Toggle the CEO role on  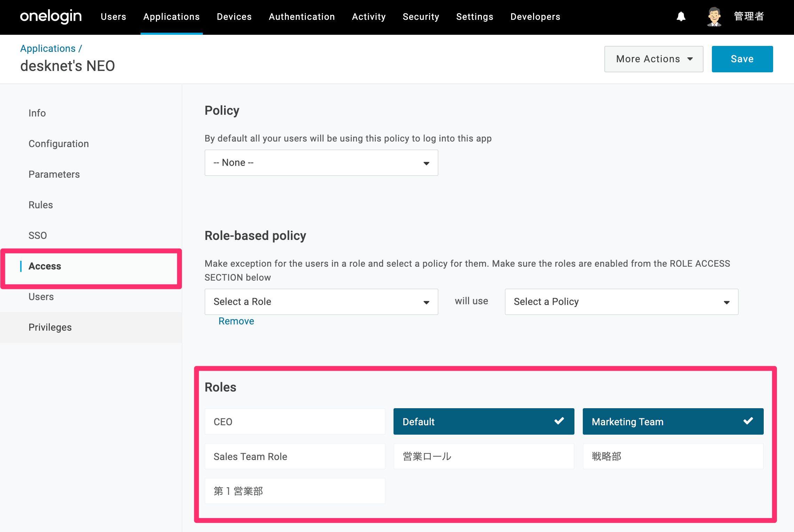point(295,421)
